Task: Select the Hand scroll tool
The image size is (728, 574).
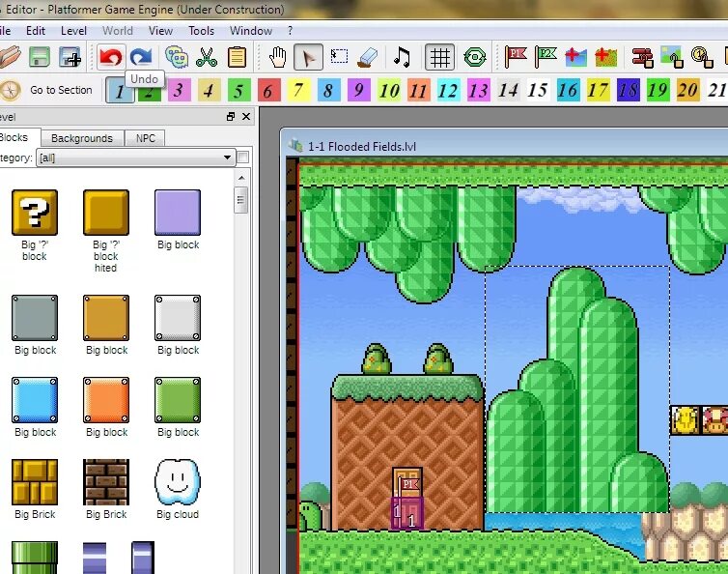Action: click(x=278, y=57)
